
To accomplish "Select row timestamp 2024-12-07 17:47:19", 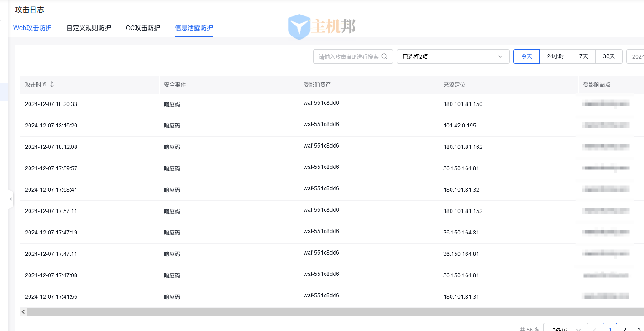I will (x=51, y=233).
